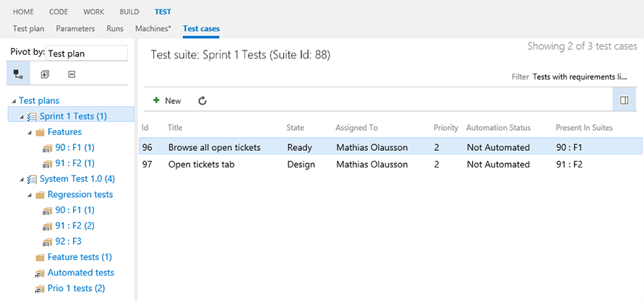Click the green plus icon for New

click(x=156, y=100)
